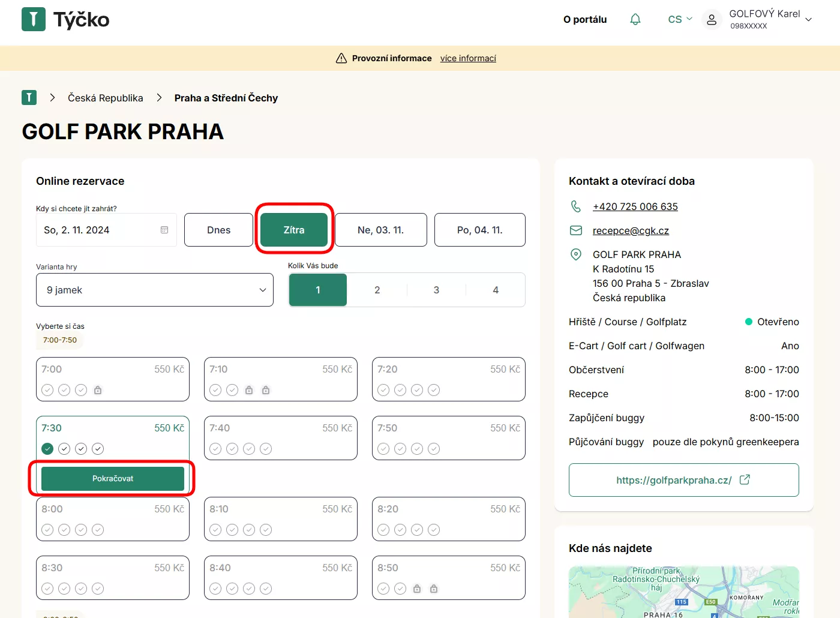Screen dimensions: 840x618
Task: Select the first spot in 7:00 slot
Action: (47, 390)
